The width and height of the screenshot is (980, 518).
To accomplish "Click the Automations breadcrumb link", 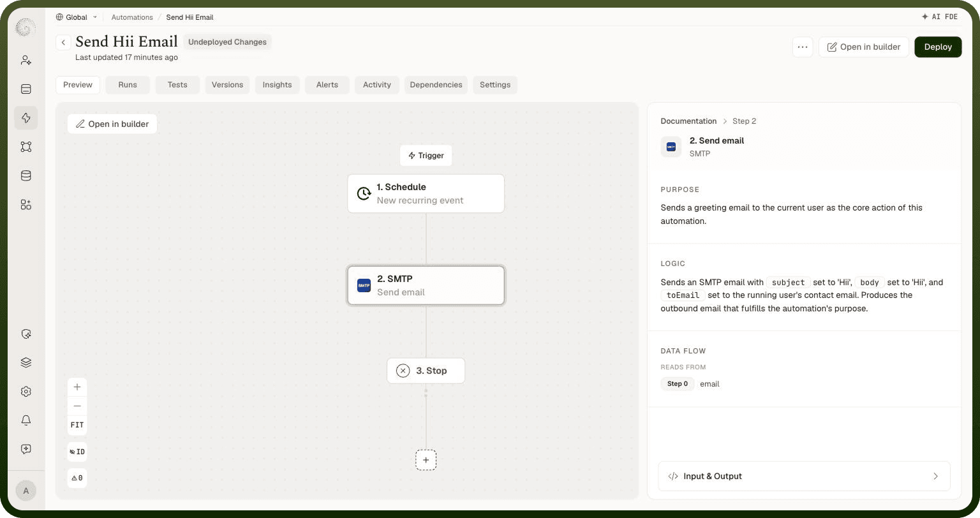I will pos(132,17).
